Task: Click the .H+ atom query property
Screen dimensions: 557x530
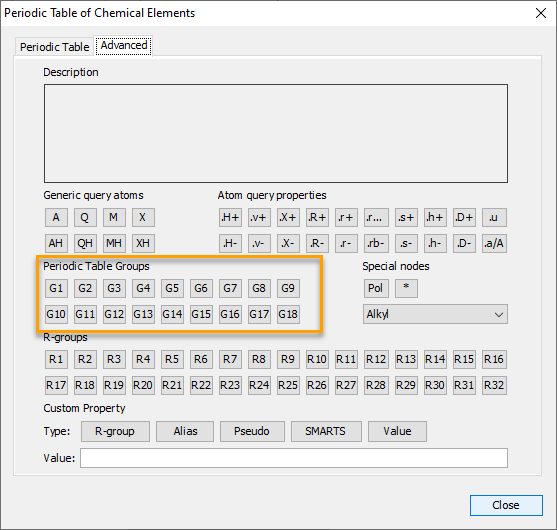Action: (230, 217)
